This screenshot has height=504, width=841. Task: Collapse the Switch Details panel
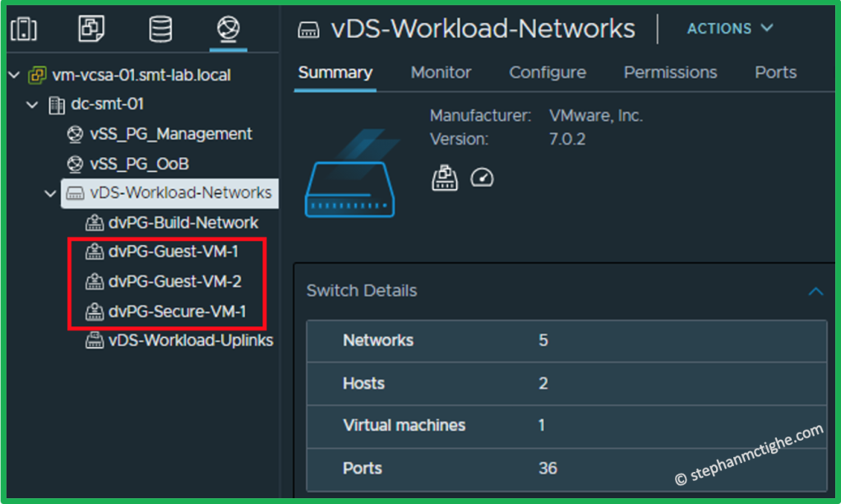[x=816, y=291]
